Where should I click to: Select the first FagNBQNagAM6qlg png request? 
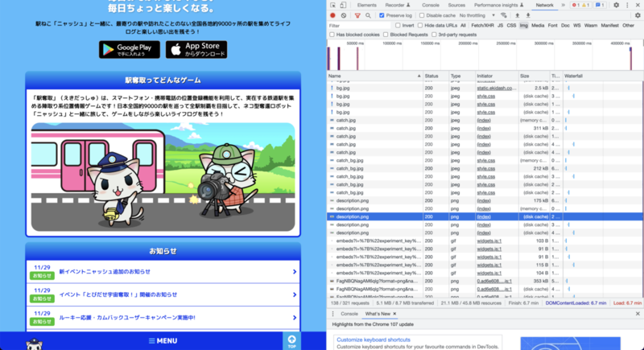tap(485, 281)
